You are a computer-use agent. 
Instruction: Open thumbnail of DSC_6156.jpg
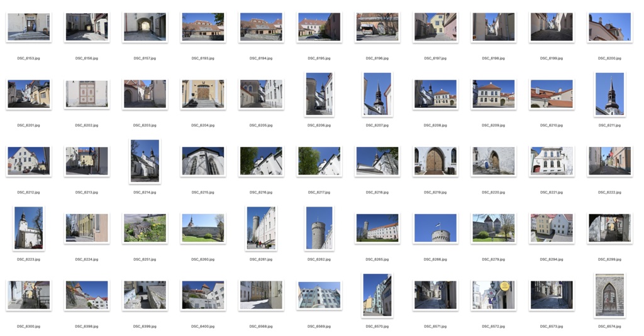[87, 27]
